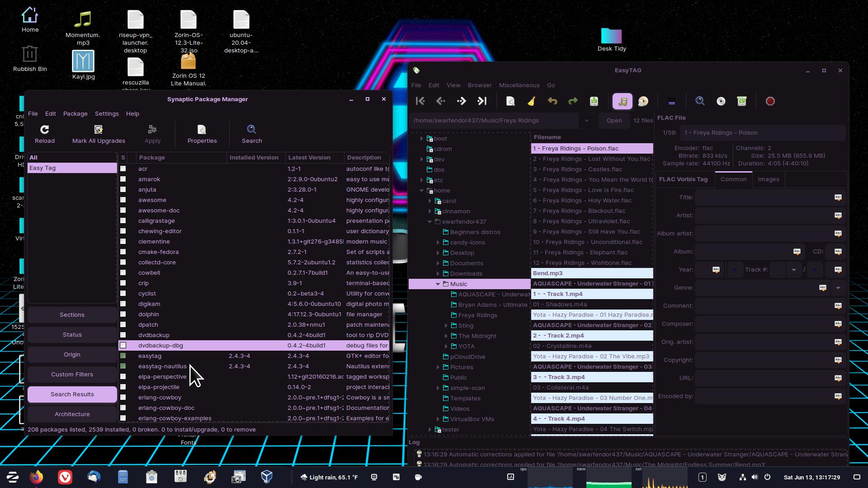Switch to the Images tab

768,179
